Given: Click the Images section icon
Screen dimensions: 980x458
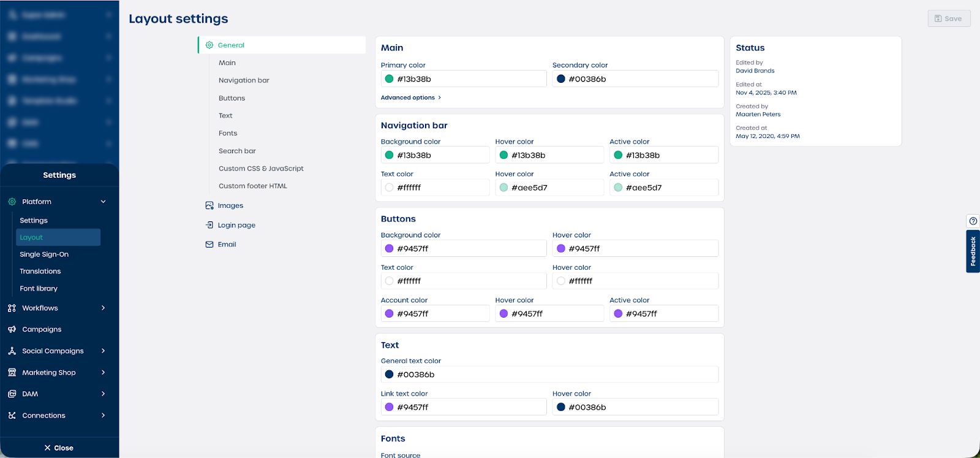Looking at the screenshot, I should 209,206.
